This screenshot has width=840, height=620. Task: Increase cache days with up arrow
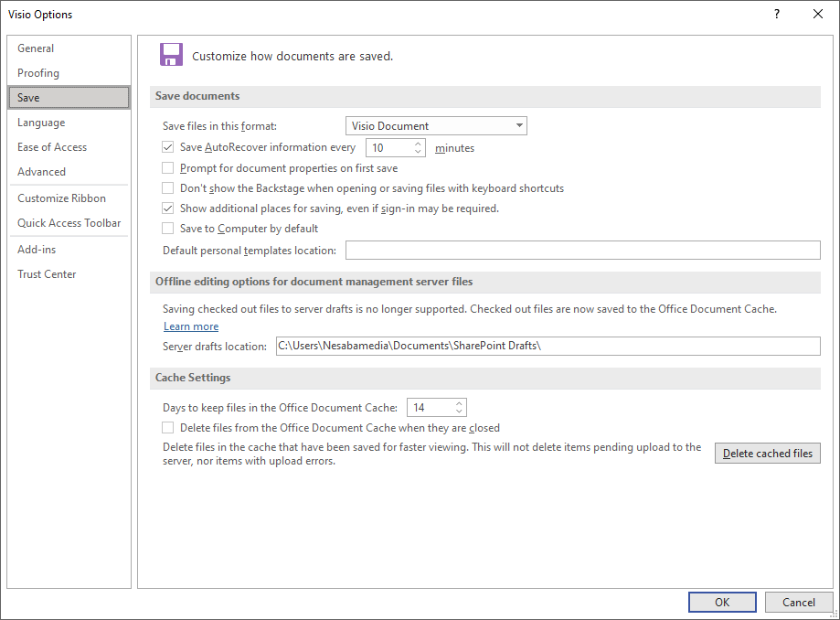459,404
